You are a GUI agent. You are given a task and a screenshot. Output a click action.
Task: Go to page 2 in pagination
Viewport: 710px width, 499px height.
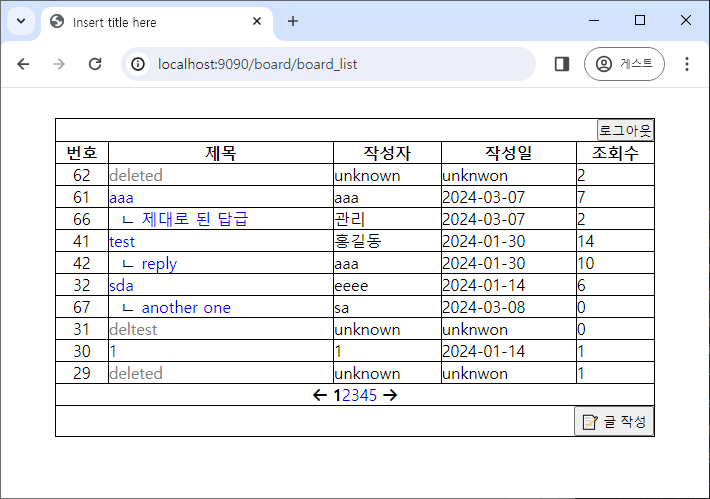[x=346, y=396]
